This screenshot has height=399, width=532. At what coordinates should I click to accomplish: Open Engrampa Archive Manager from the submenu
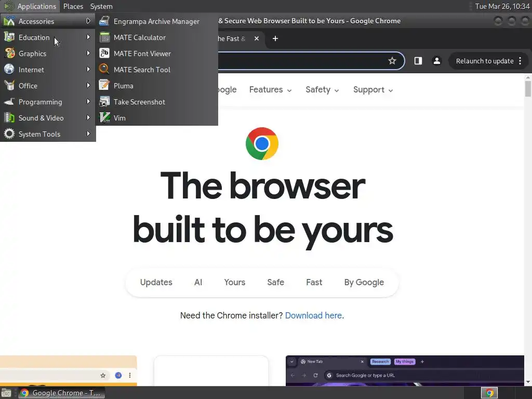click(157, 21)
